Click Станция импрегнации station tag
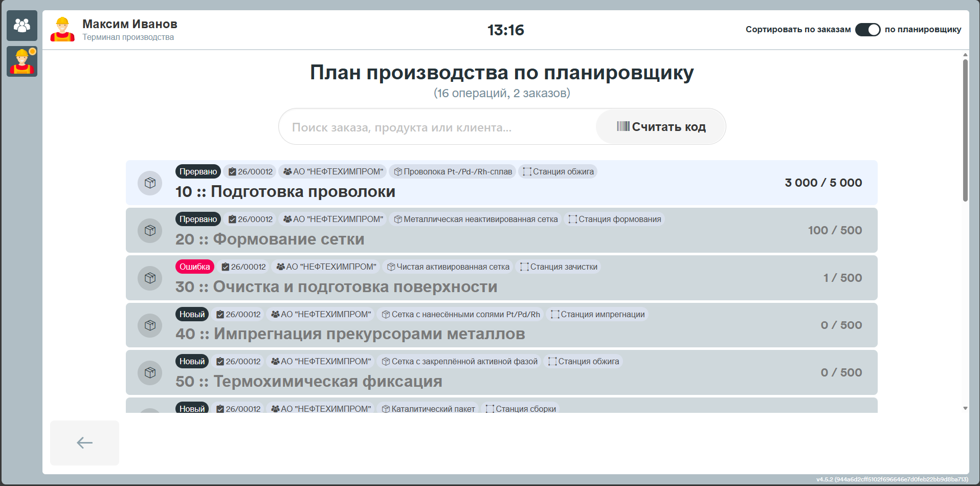 pyautogui.click(x=597, y=314)
